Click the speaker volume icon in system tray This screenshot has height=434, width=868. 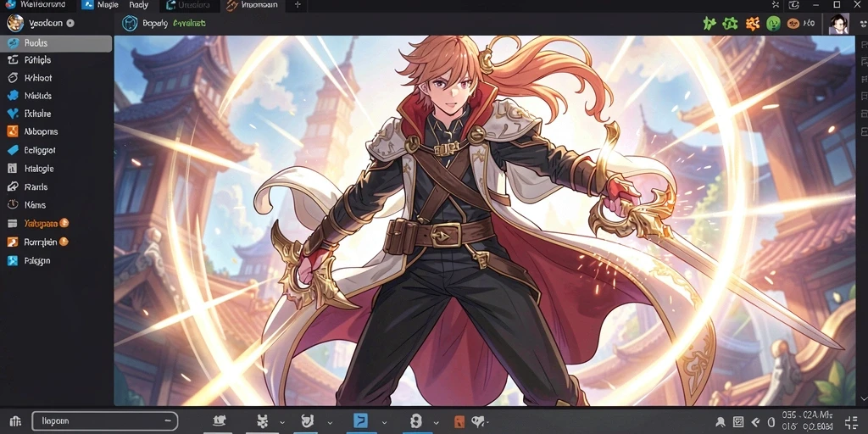755,422
